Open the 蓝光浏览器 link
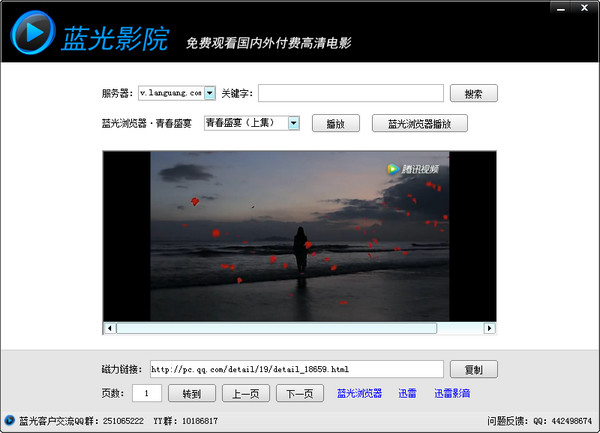Viewport: 600px width, 433px height. coord(359,393)
